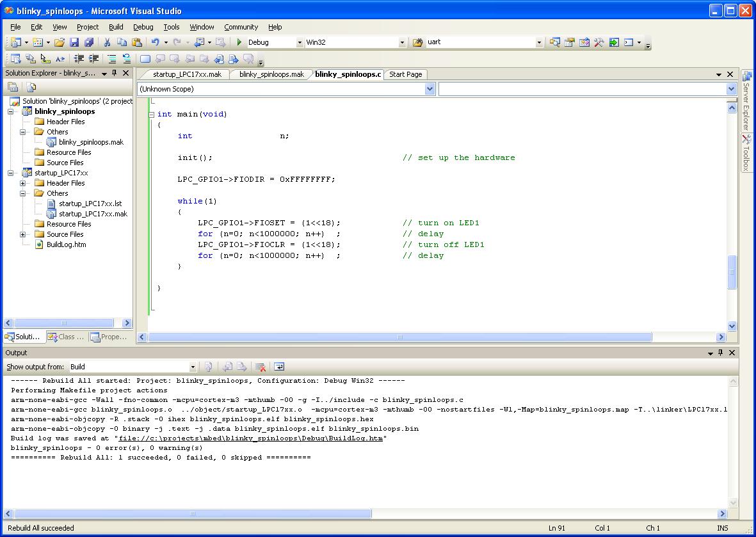Click the BuildLog.htm file link in output
Screen dimensions: 756x537
251,438
